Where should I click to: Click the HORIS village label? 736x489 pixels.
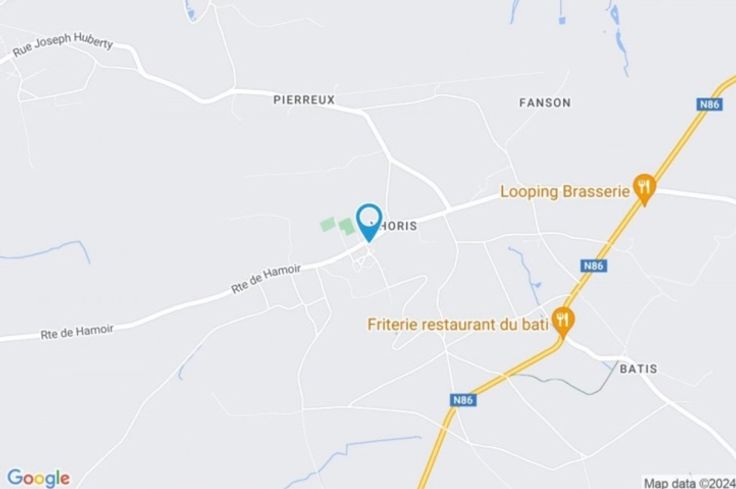pyautogui.click(x=398, y=226)
